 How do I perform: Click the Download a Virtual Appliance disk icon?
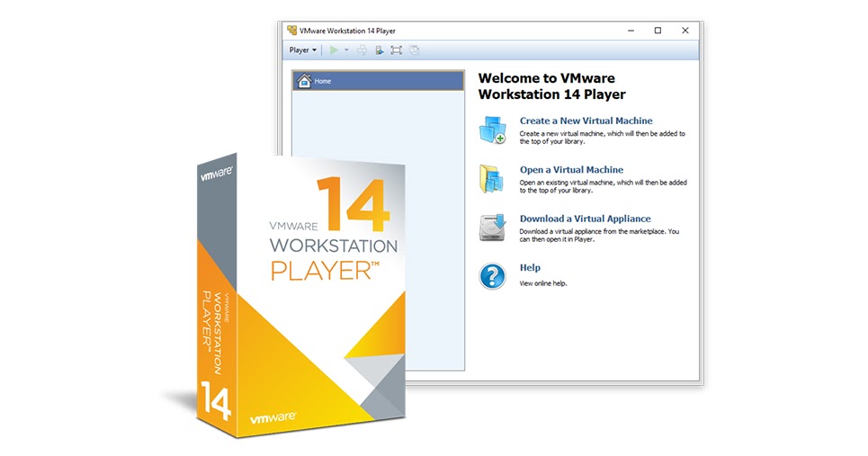[493, 228]
